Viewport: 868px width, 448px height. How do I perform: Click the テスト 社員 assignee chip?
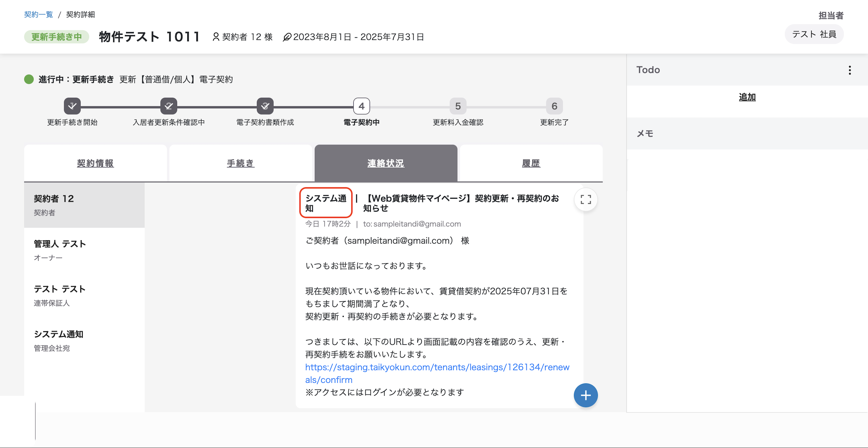[814, 34]
